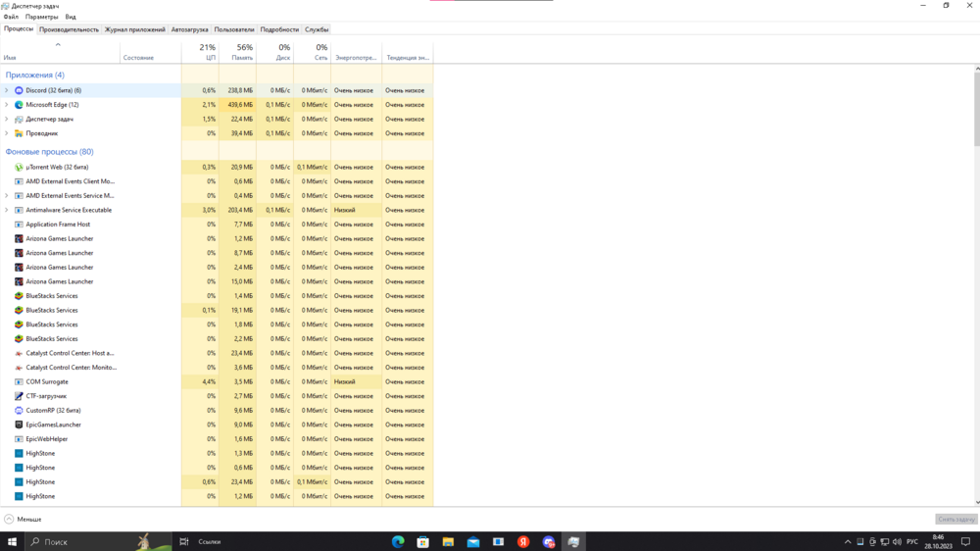This screenshot has height=551, width=980.
Task: Expand AMD External Events Service group
Action: pos(7,196)
